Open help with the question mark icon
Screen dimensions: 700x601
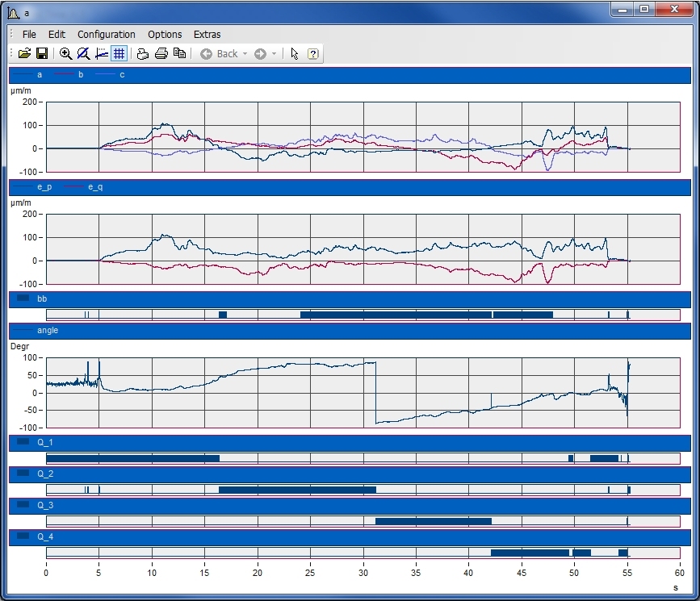pyautogui.click(x=313, y=54)
